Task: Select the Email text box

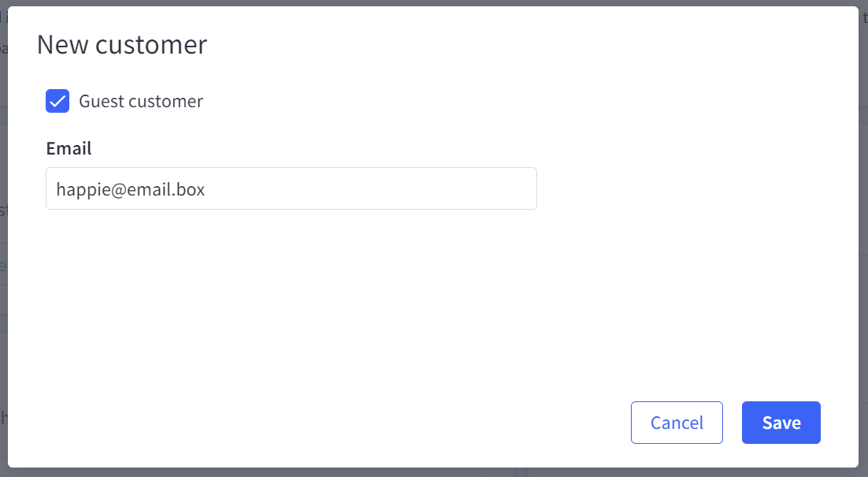Action: (x=291, y=188)
